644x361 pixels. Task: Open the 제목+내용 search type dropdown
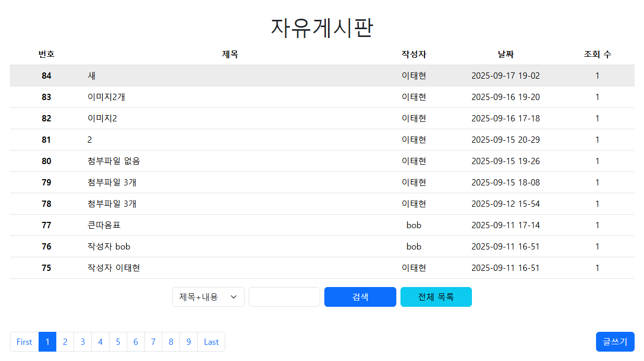point(208,297)
